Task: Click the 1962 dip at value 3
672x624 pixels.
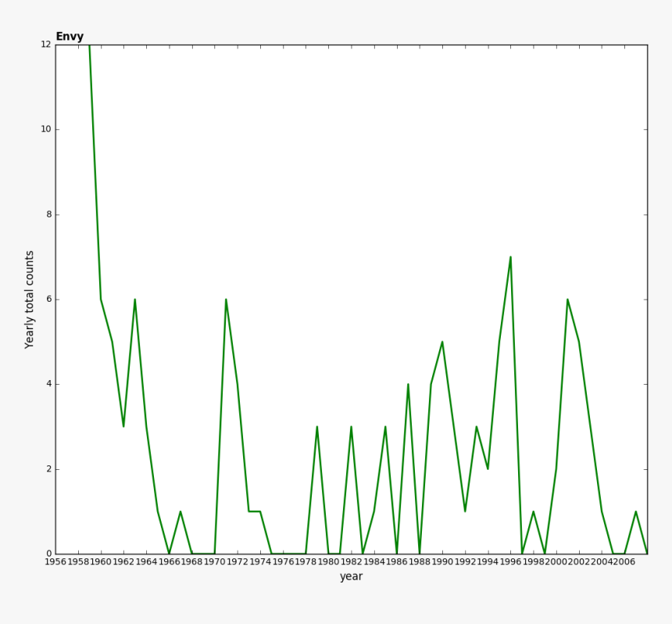Action: point(124,427)
